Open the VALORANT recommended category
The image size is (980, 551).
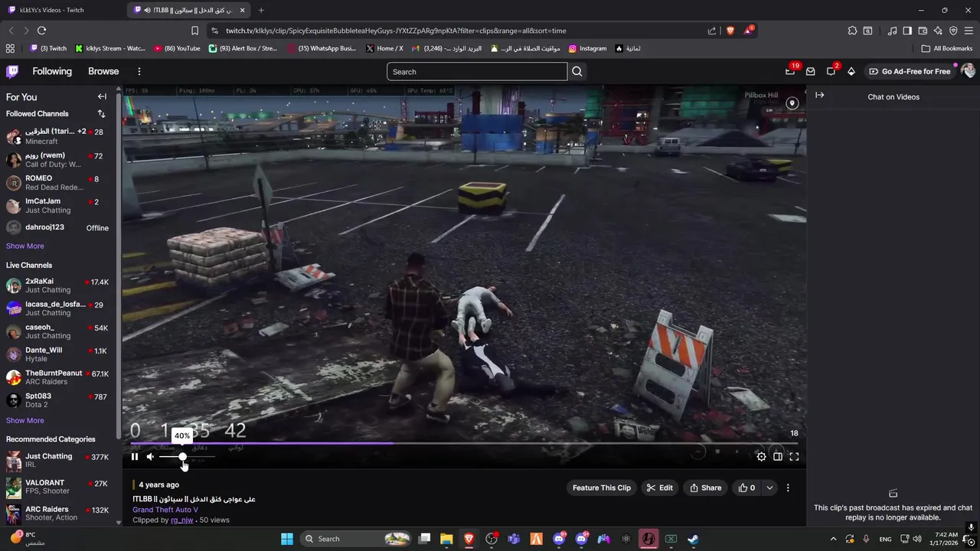(58, 487)
